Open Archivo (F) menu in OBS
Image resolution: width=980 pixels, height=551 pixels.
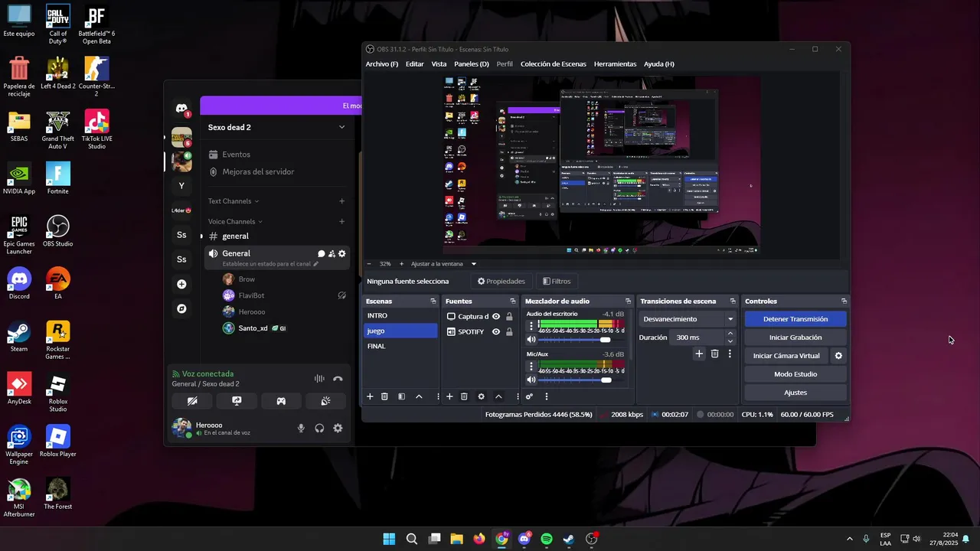click(x=382, y=64)
